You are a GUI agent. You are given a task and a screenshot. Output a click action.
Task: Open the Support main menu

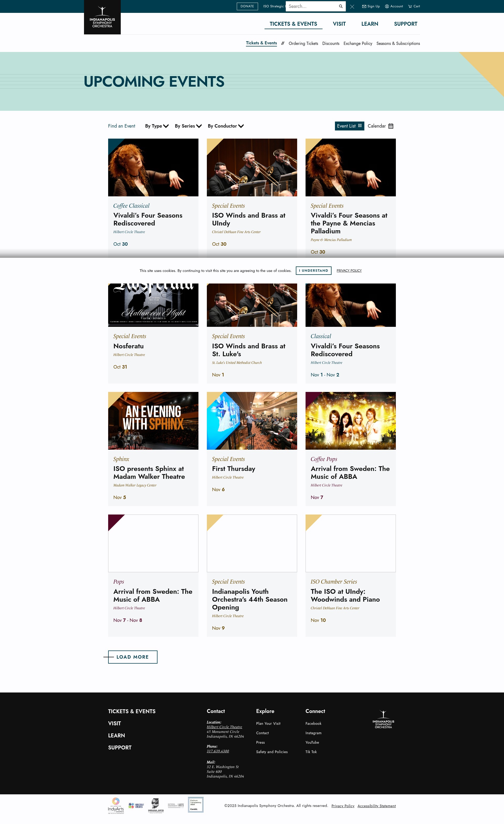pyautogui.click(x=406, y=24)
